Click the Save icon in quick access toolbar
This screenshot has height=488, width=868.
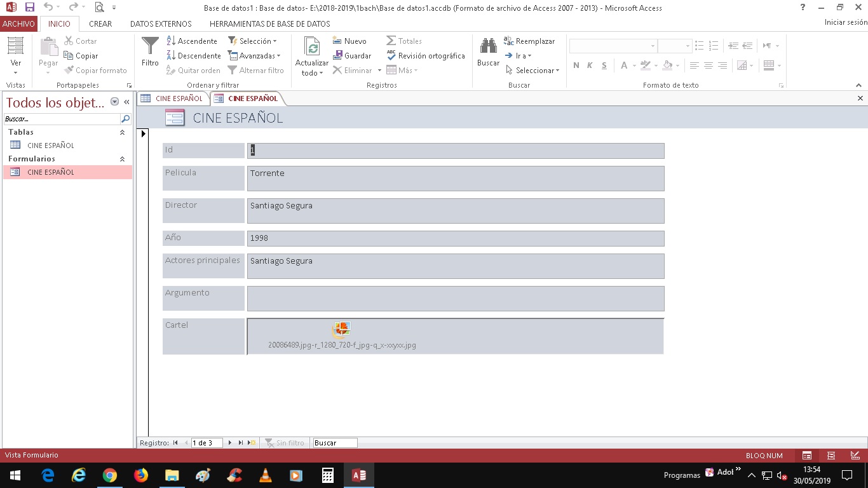[30, 8]
